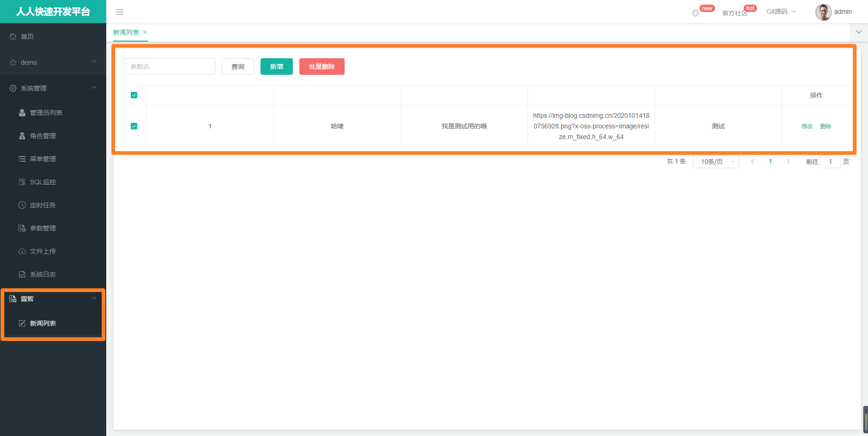The image size is (868, 436).
Task: Open the 10条/页 page size dropdown
Action: [716, 162]
